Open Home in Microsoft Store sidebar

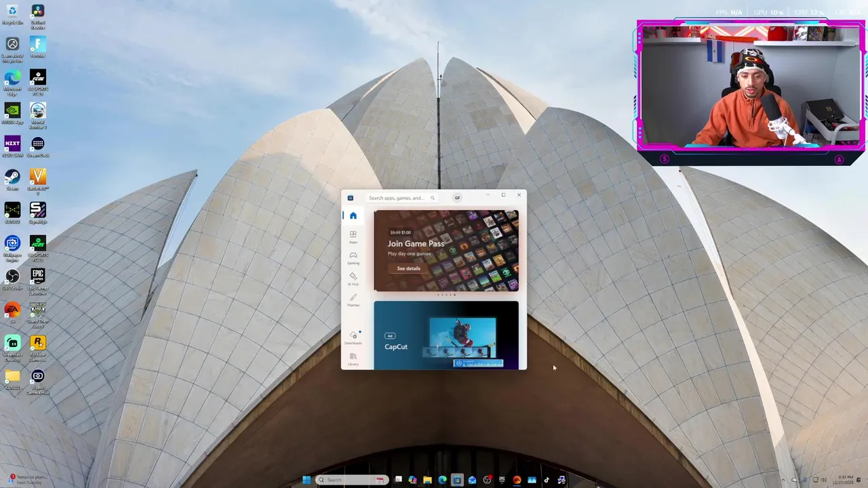pyautogui.click(x=353, y=216)
